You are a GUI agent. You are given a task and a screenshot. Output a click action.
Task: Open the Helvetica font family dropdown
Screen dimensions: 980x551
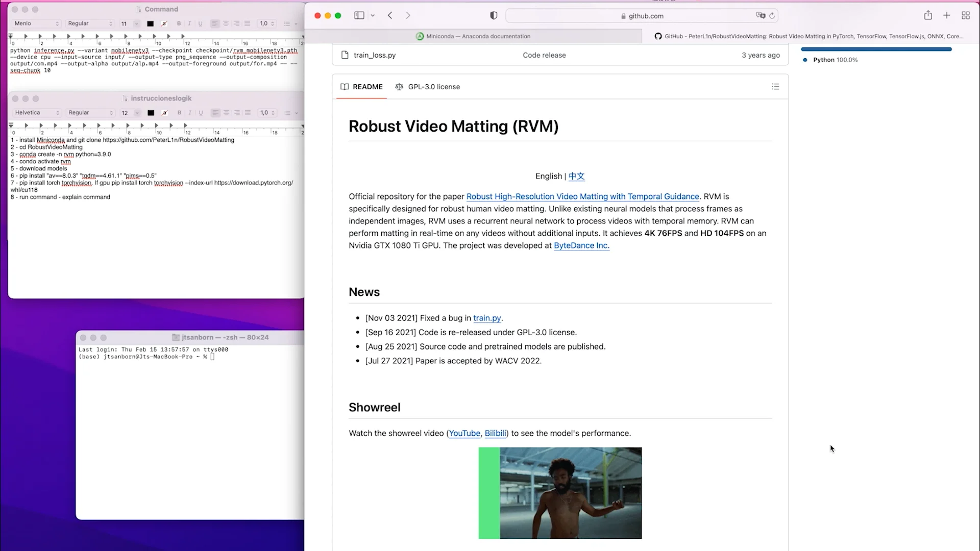37,113
